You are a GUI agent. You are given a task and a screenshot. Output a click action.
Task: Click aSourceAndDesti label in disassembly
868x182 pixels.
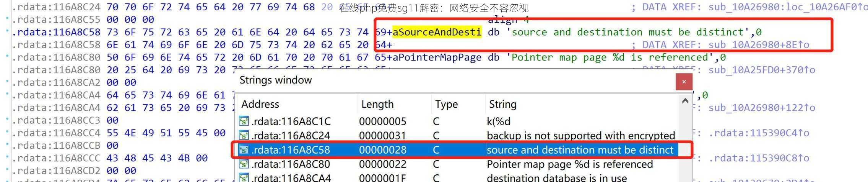[x=437, y=32]
